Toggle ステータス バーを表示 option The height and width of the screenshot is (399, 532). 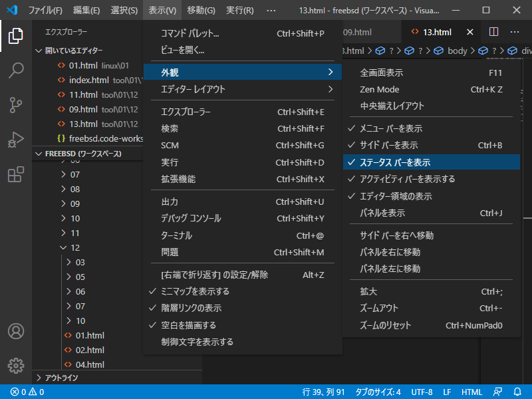tap(431, 162)
